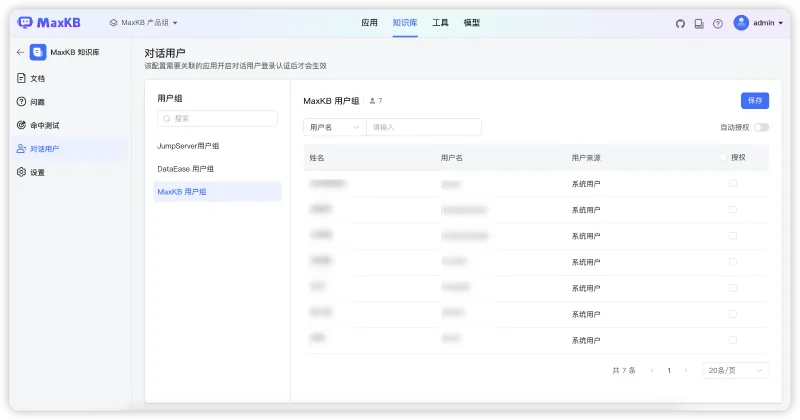The image size is (800, 420).
Task: Open 问题 in the sidebar
Action: click(x=70, y=102)
